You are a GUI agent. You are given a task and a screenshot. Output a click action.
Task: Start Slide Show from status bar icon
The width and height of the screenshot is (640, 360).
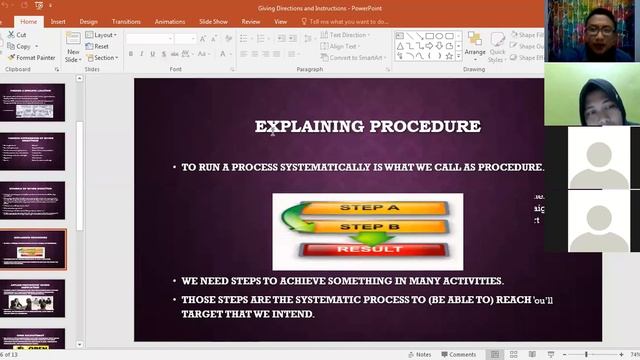551,354
